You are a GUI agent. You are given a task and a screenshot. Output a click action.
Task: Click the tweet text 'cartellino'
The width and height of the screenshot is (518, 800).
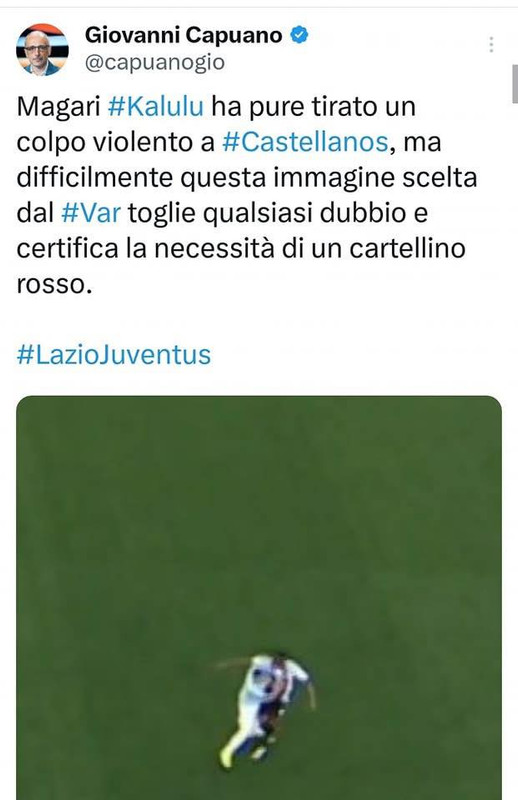click(x=407, y=248)
